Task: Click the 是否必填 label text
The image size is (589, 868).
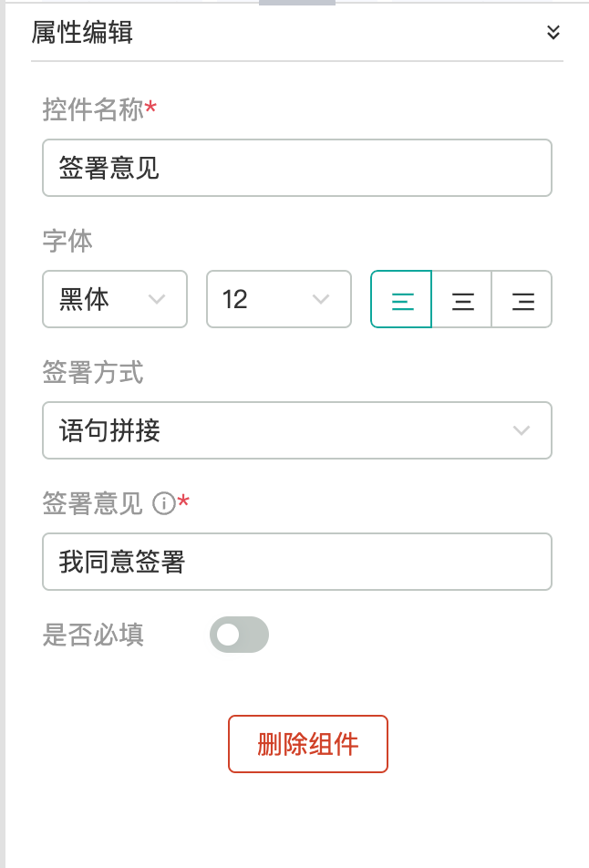Action: pyautogui.click(x=93, y=635)
